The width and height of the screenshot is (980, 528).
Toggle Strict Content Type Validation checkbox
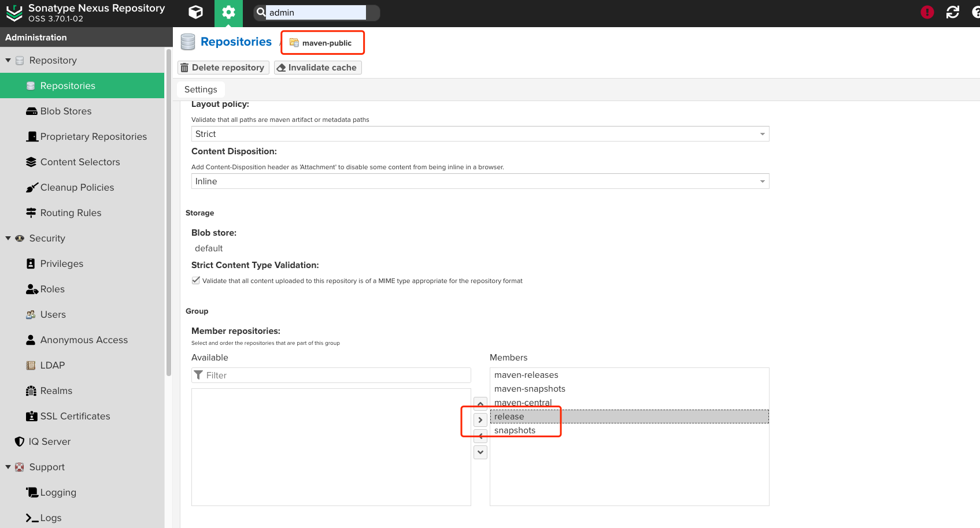196,280
